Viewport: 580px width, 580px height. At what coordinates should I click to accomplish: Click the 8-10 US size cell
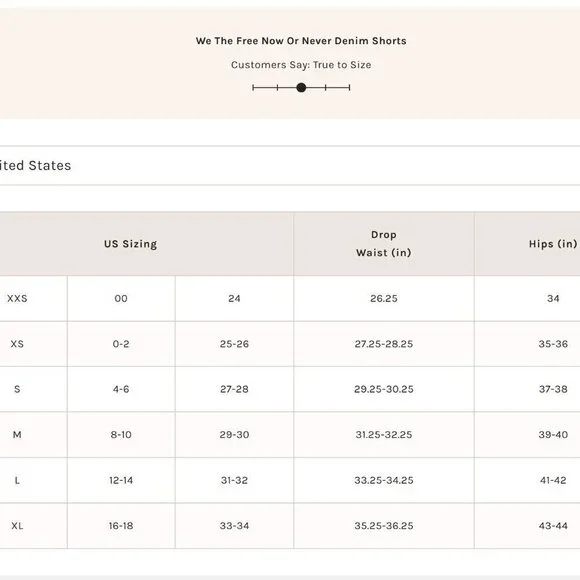coord(121,435)
